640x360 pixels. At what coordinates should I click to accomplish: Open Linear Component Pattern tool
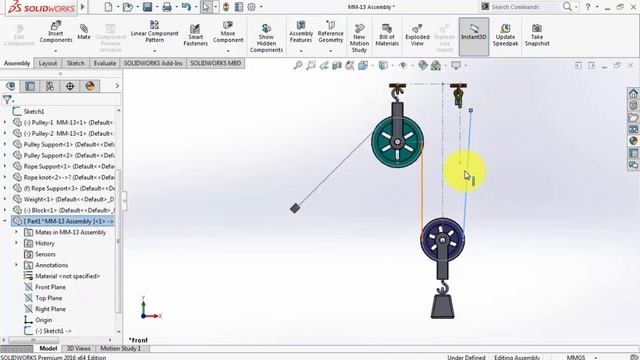(x=154, y=32)
